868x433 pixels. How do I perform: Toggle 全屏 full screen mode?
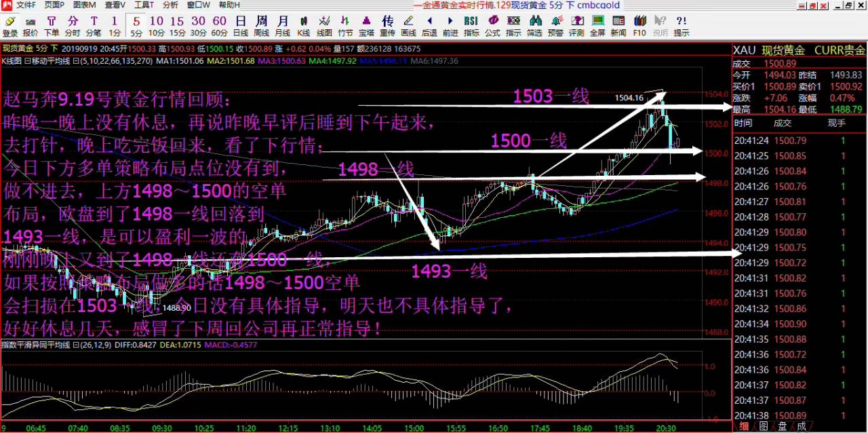(597, 26)
